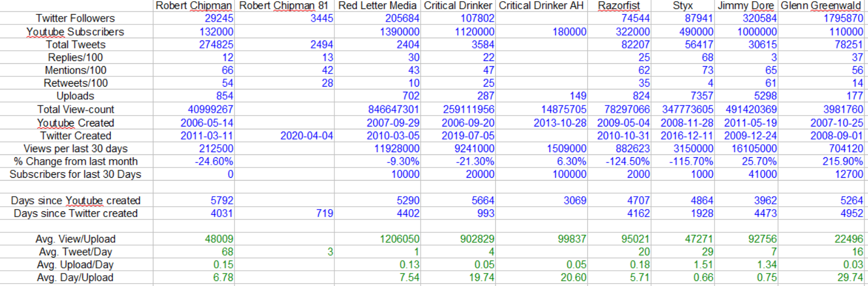Image resolution: width=868 pixels, height=286 pixels.
Task: Click the Jimmy Dore header cell
Action: 746,6
